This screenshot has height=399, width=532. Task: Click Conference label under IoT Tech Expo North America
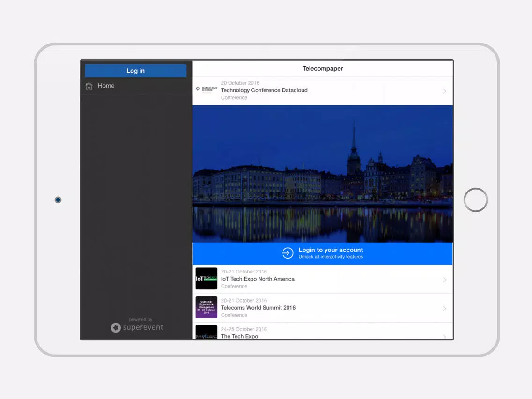coord(234,286)
